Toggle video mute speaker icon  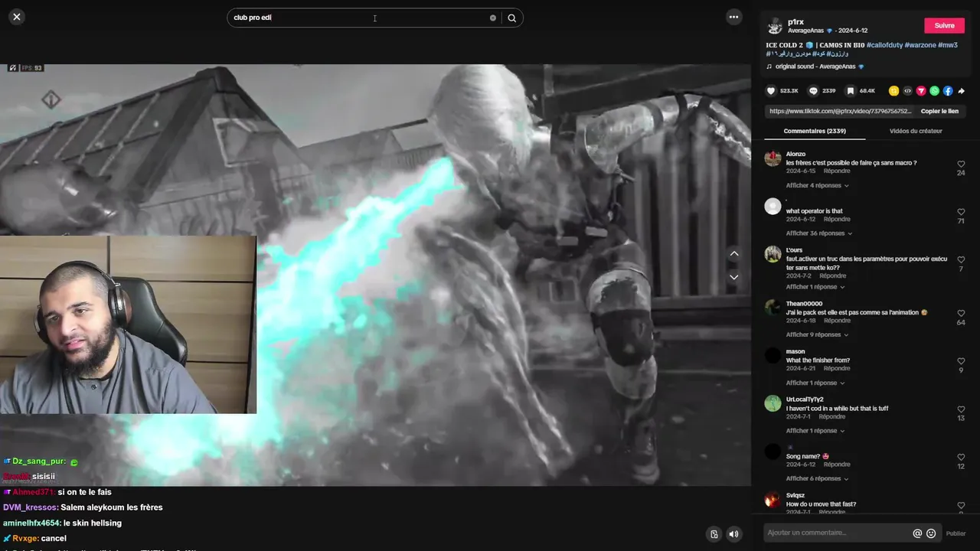click(733, 534)
